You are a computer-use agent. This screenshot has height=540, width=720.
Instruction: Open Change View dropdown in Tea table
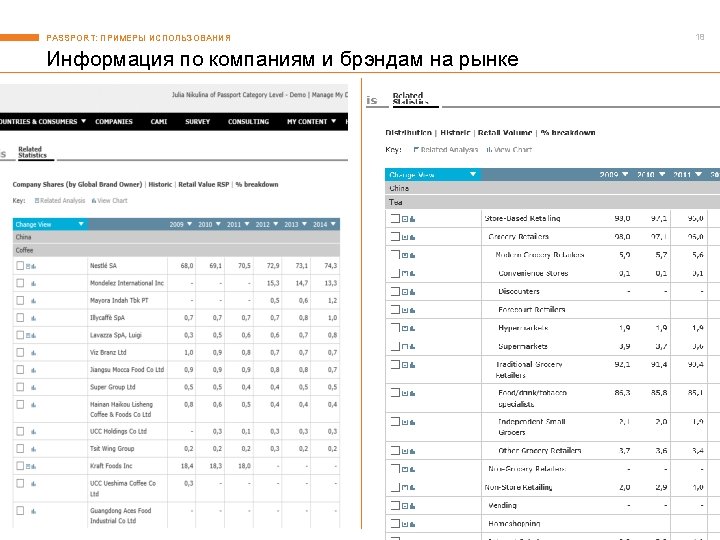(433, 174)
